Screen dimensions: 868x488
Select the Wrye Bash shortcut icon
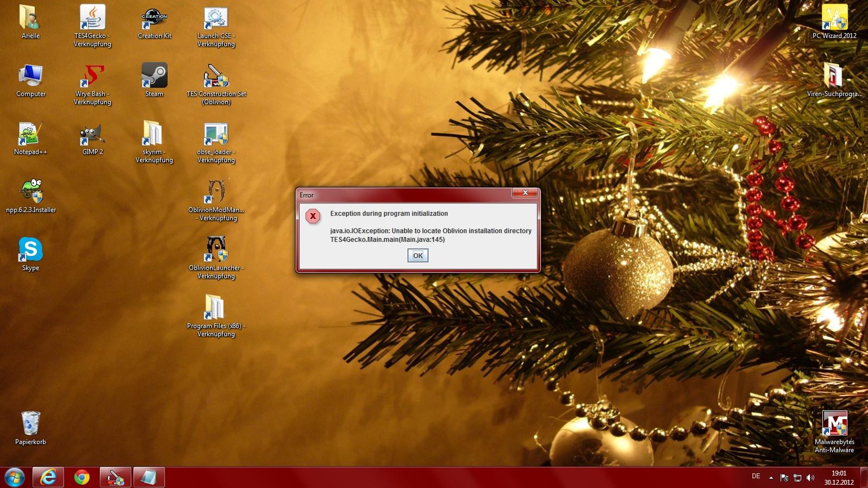pos(92,77)
